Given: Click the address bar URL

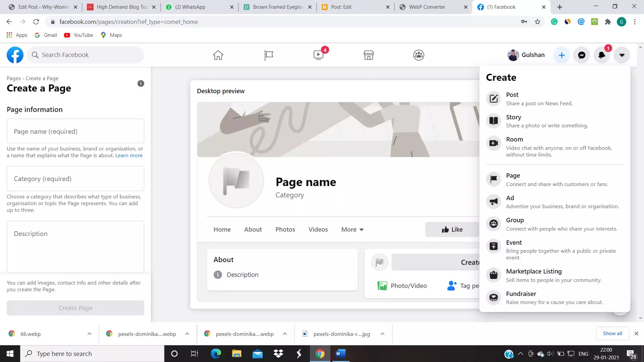Looking at the screenshot, I should point(129,22).
